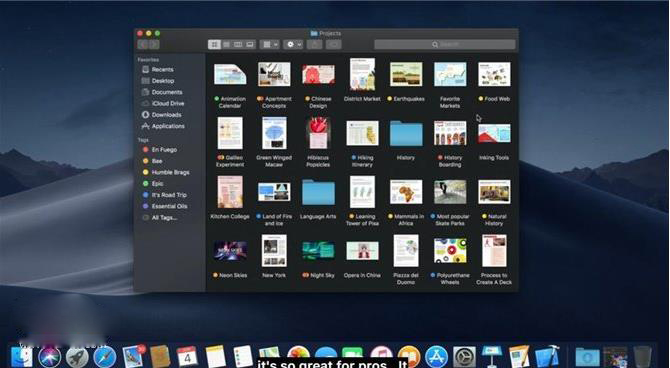Open Calendar icon in the Dock
Image resolution: width=670 pixels, height=368 pixels.
click(x=187, y=357)
